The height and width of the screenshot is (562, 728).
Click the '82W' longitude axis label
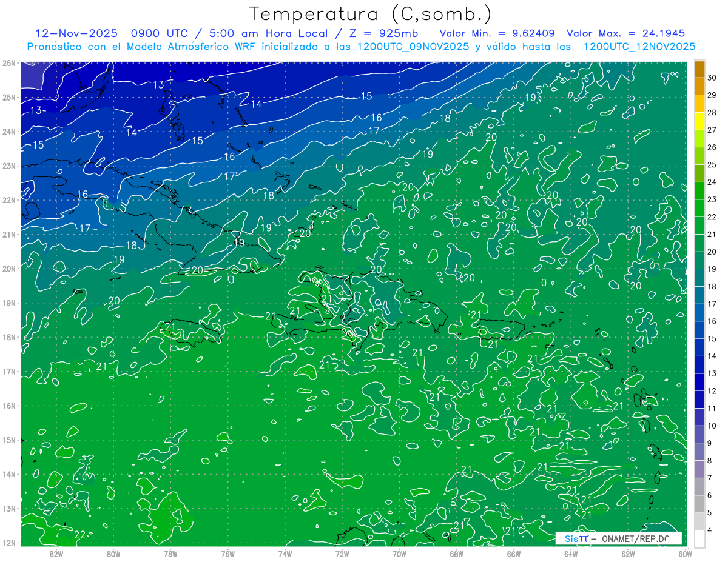point(56,553)
